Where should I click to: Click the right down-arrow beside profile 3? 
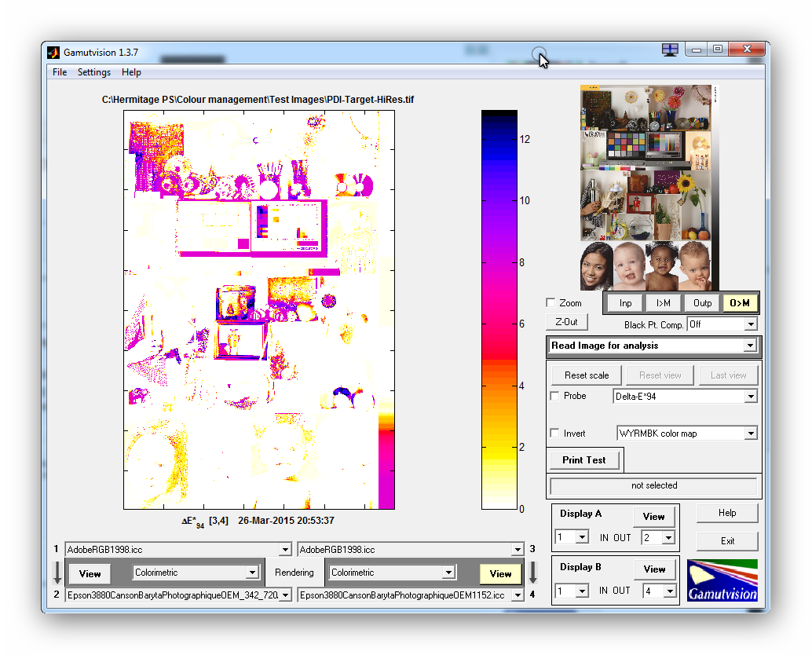[x=532, y=573]
